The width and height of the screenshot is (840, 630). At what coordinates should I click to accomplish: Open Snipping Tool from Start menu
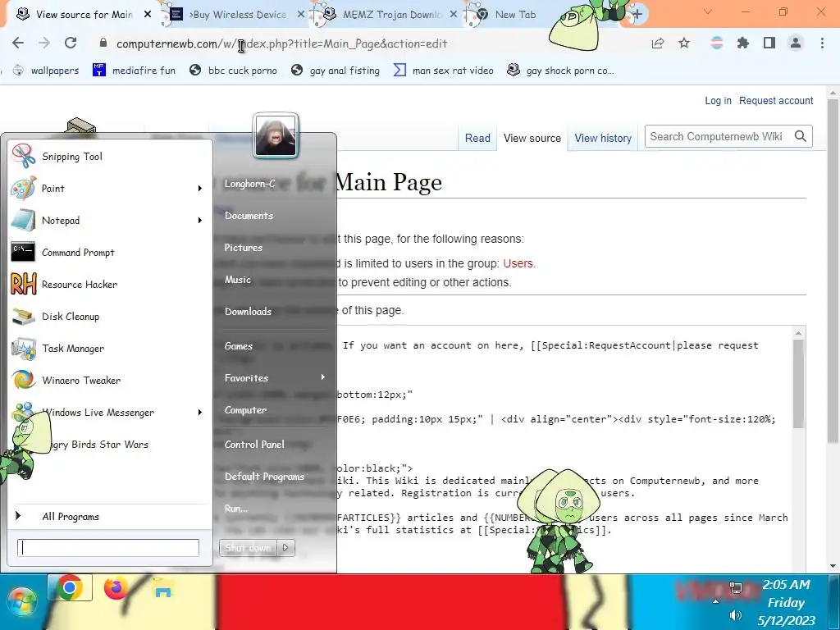click(110, 157)
